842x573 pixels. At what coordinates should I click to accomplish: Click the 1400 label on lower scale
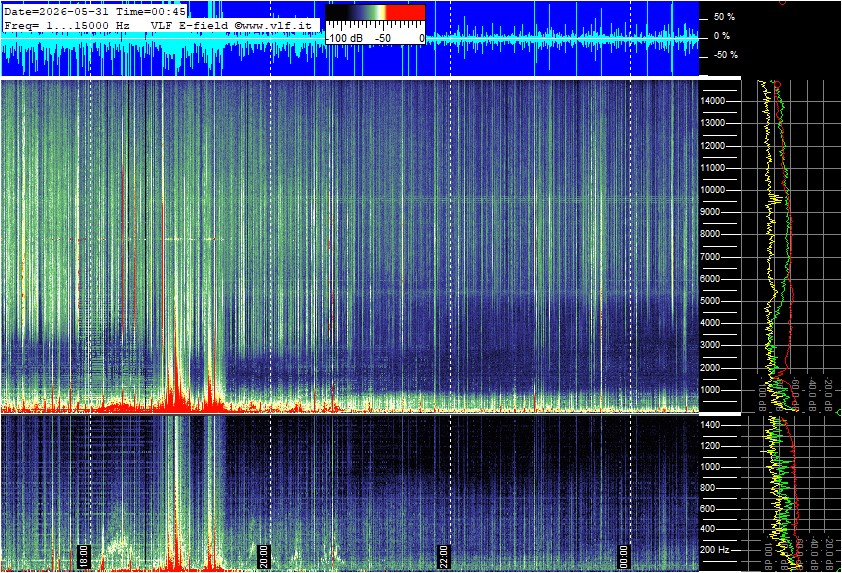click(710, 425)
